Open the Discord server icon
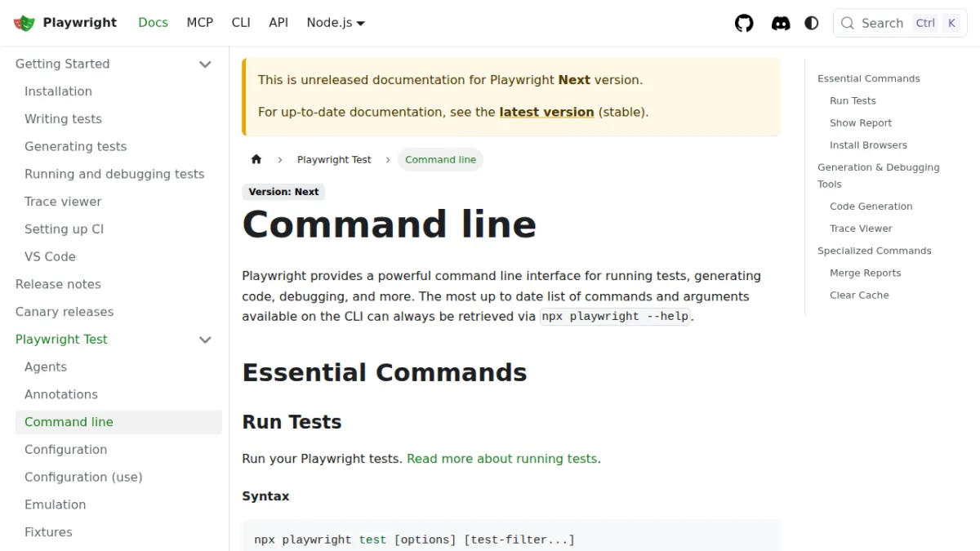Screen dimensions: 980x551 (781, 23)
